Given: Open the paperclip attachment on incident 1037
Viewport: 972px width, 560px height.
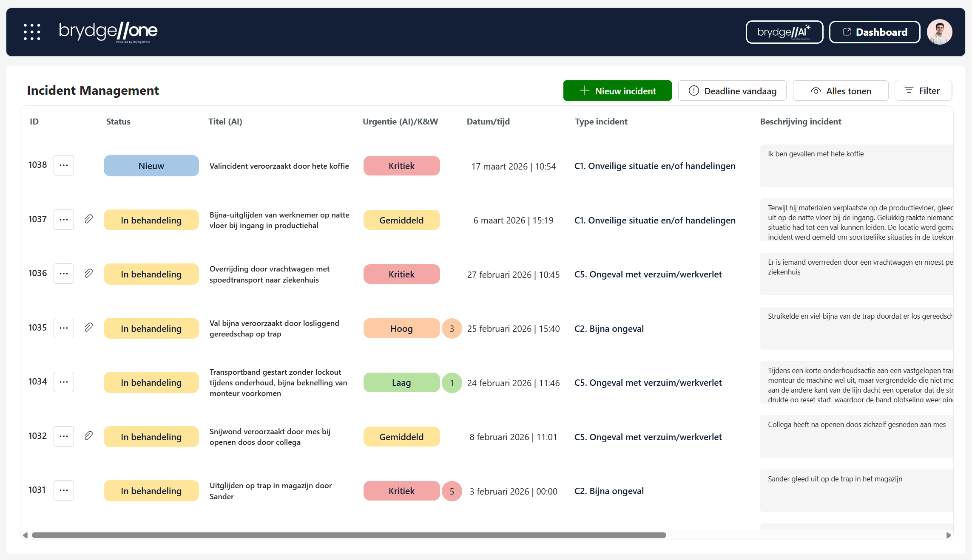Looking at the screenshot, I should (x=88, y=220).
